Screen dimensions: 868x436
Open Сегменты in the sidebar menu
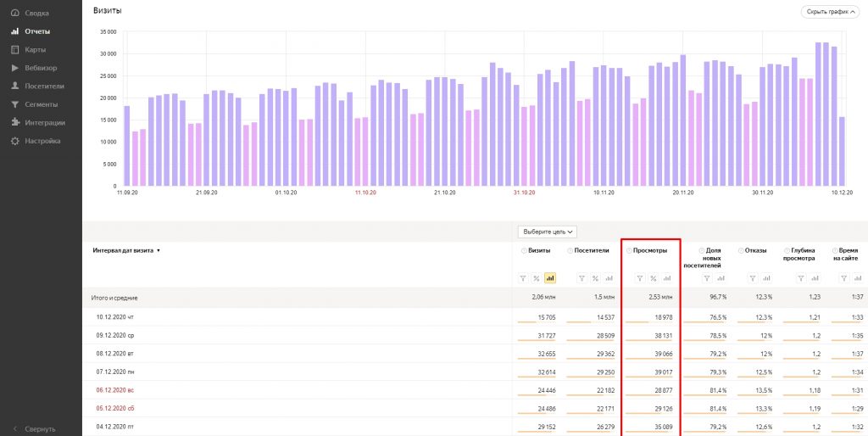(x=41, y=104)
